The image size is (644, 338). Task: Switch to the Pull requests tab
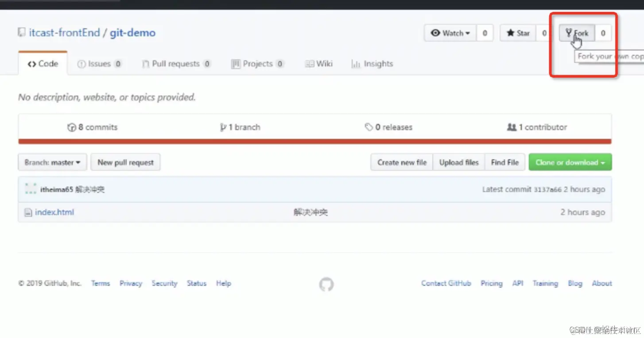point(176,64)
